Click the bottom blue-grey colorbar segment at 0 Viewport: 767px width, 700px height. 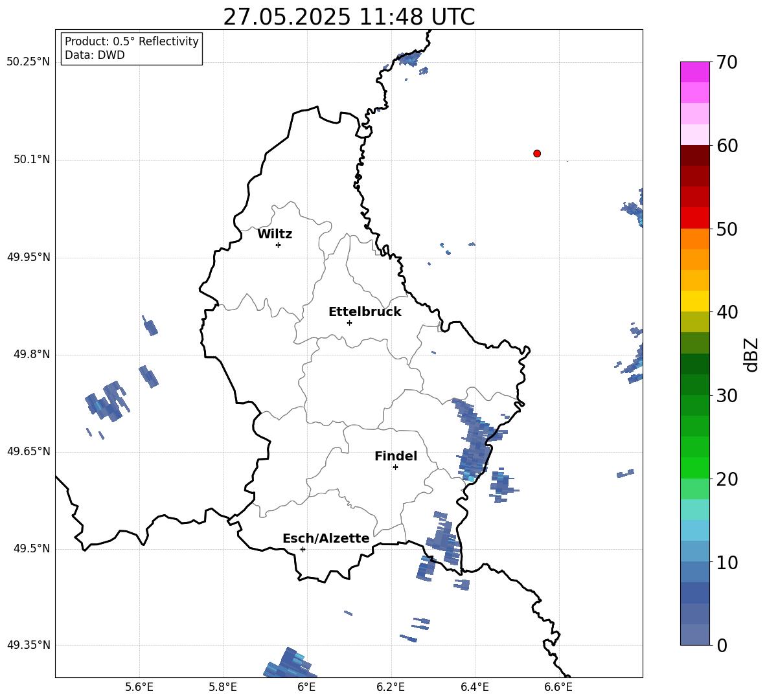coord(695,635)
